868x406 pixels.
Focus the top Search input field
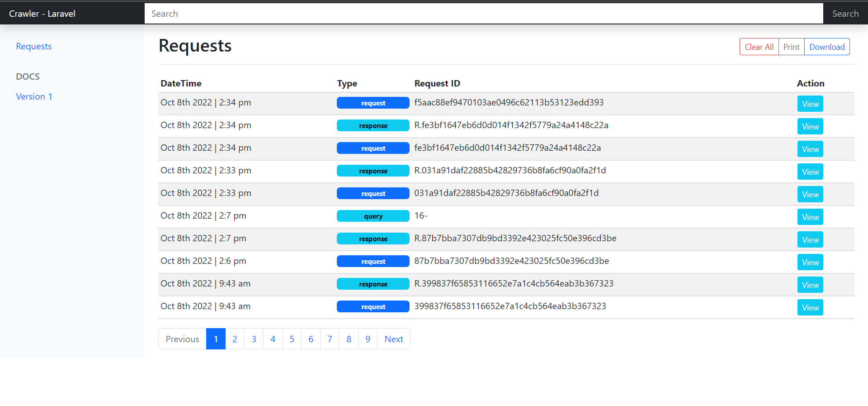click(x=483, y=14)
